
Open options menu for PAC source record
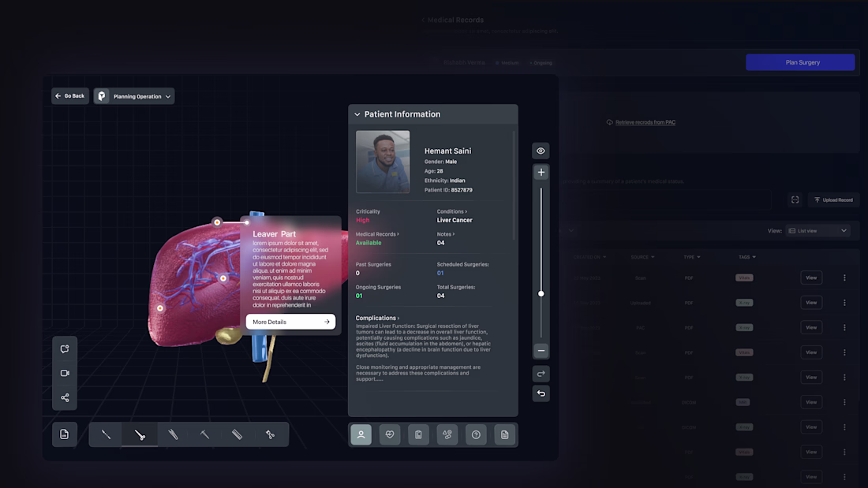[844, 327]
